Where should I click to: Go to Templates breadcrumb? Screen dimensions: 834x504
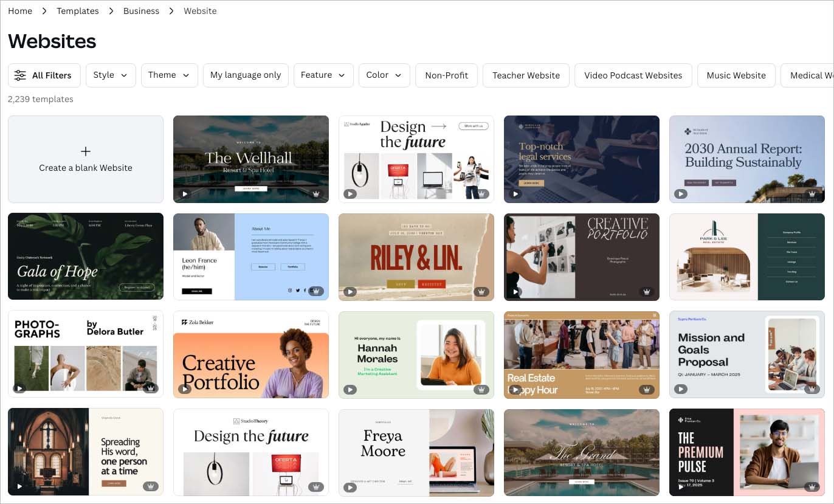click(78, 11)
